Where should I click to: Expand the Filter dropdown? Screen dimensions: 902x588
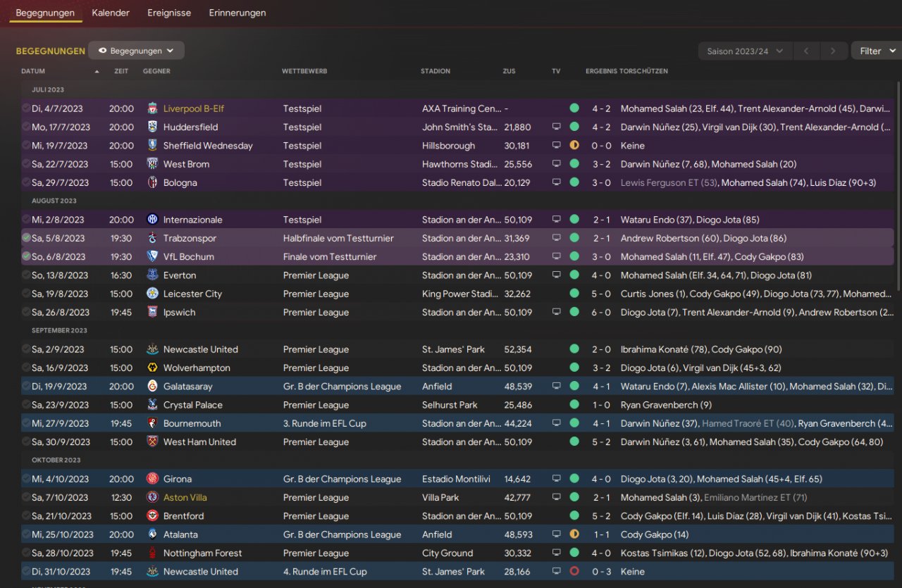coord(876,51)
